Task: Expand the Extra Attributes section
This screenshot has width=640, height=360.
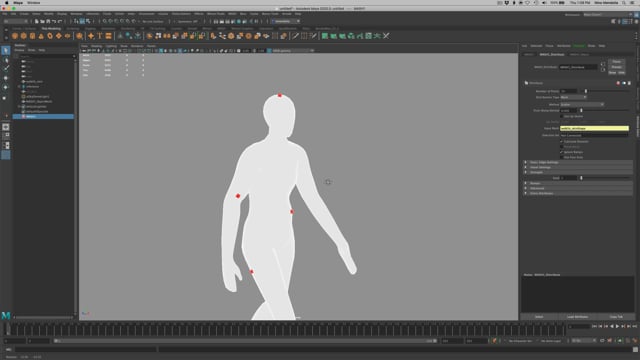Action: tap(578, 193)
